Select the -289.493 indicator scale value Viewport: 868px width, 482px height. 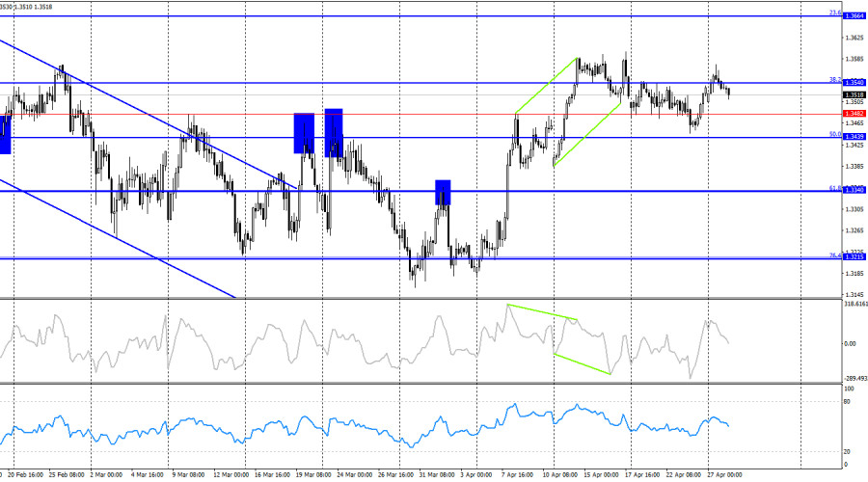pyautogui.click(x=855, y=379)
